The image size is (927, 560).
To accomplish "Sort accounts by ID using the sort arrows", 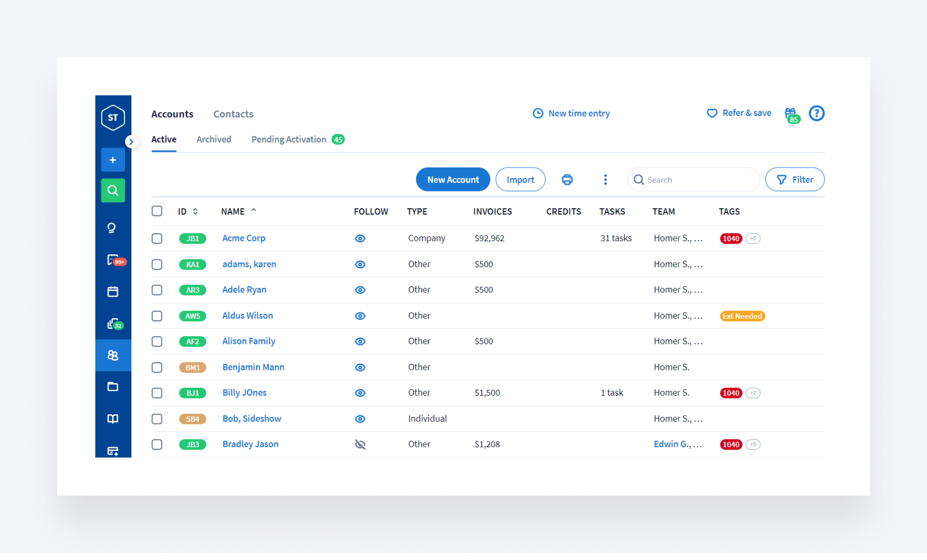I will tap(195, 211).
